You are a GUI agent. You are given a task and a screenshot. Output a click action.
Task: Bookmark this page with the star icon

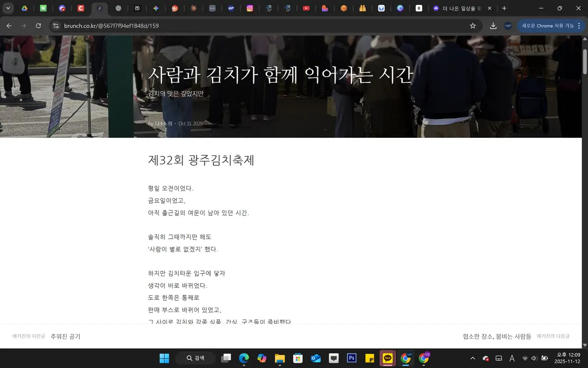473,26
